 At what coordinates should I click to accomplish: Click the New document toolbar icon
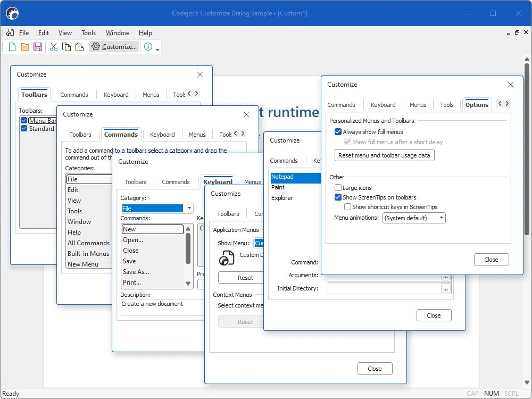(x=12, y=47)
